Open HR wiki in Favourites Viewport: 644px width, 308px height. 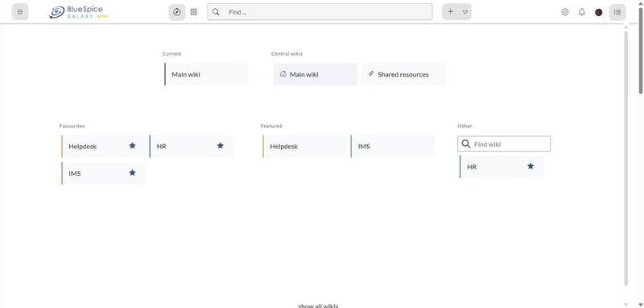coord(191,147)
